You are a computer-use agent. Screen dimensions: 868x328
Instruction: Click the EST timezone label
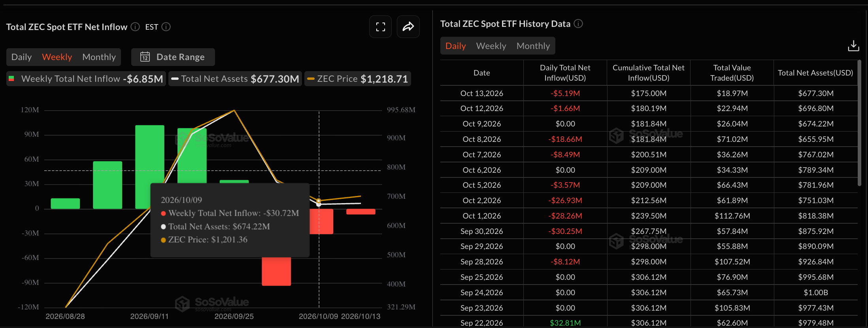(151, 27)
